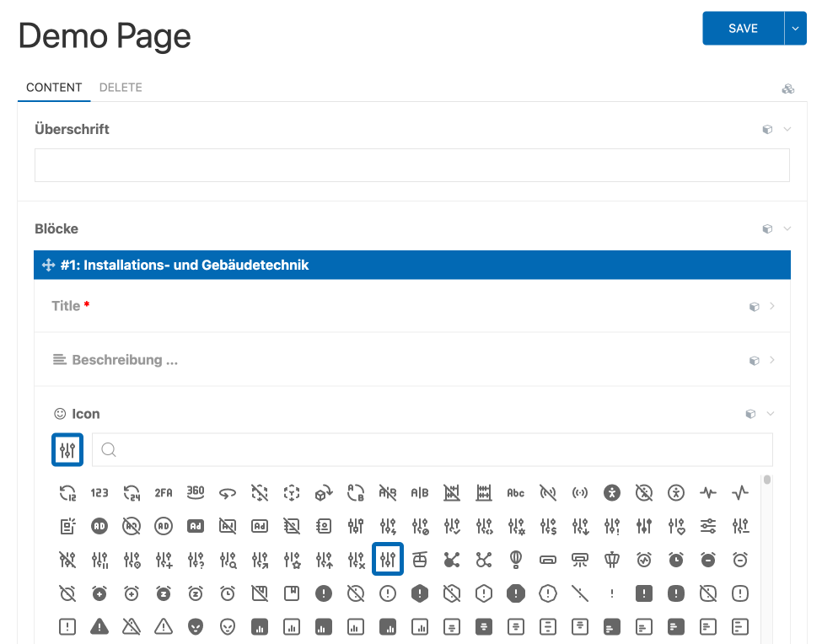This screenshot has height=644, width=822.
Task: Click the selected icon preview beside search
Action: click(67, 449)
